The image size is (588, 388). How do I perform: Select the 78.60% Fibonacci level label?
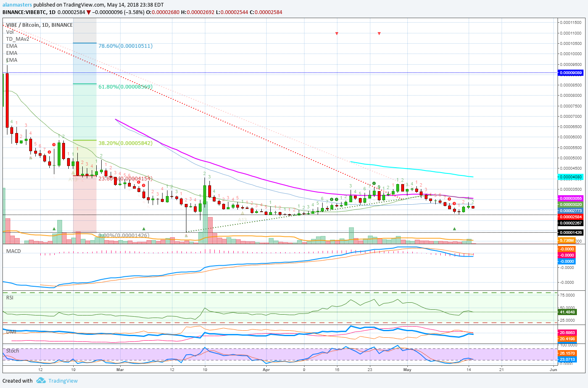[x=126, y=46]
